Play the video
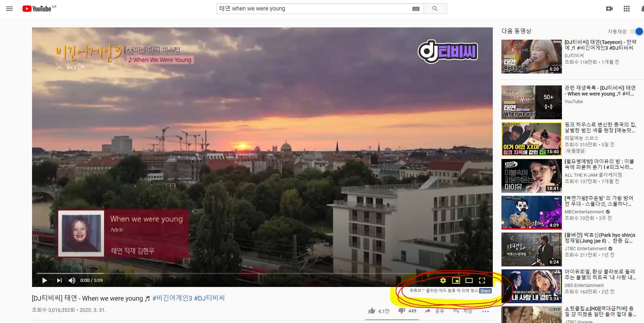The image size is (644, 323). (45, 280)
